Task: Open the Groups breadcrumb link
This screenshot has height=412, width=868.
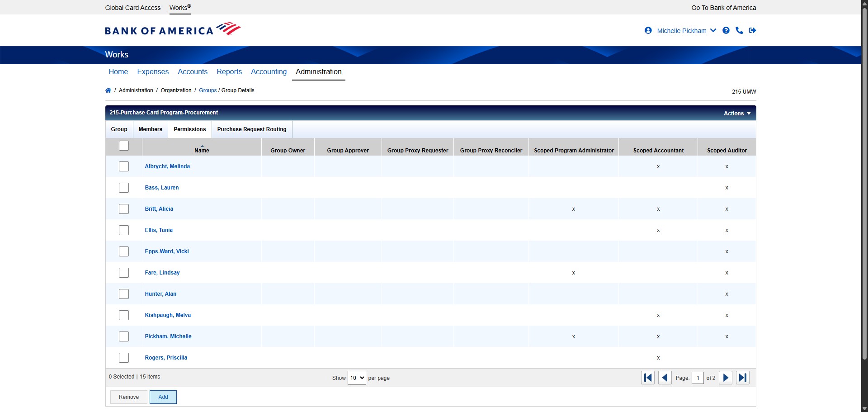Action: click(x=208, y=90)
